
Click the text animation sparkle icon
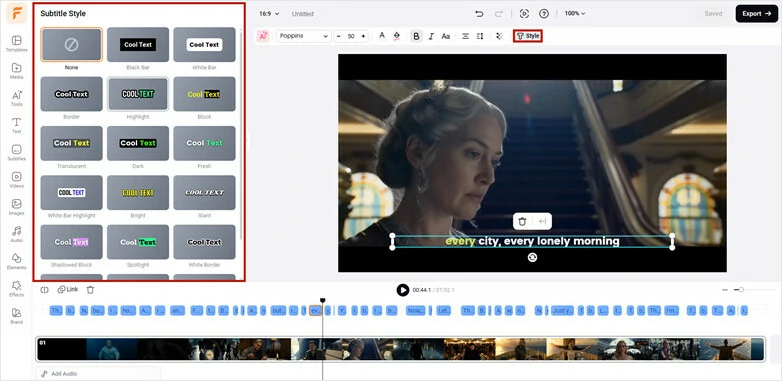(499, 36)
